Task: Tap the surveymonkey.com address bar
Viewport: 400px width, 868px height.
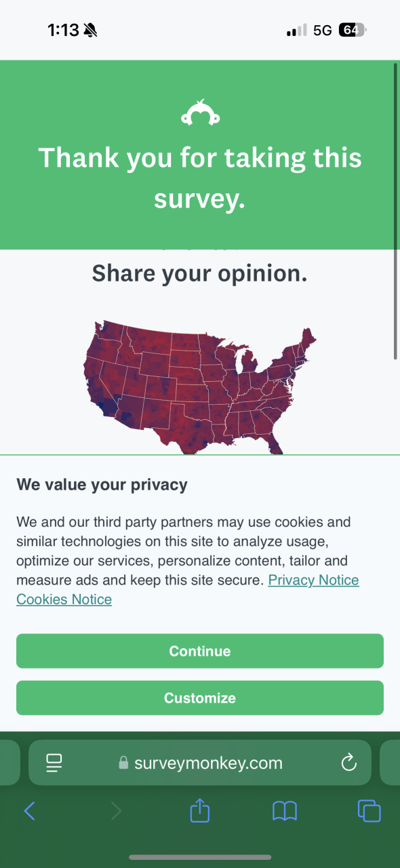Action: 200,763
